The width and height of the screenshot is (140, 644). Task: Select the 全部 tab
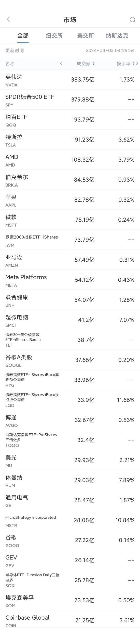(x=23, y=36)
